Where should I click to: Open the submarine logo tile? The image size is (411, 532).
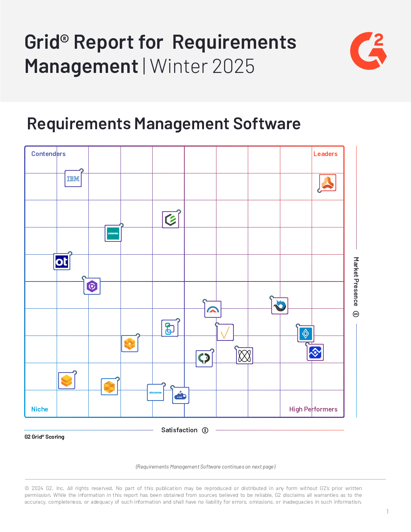pos(181,396)
